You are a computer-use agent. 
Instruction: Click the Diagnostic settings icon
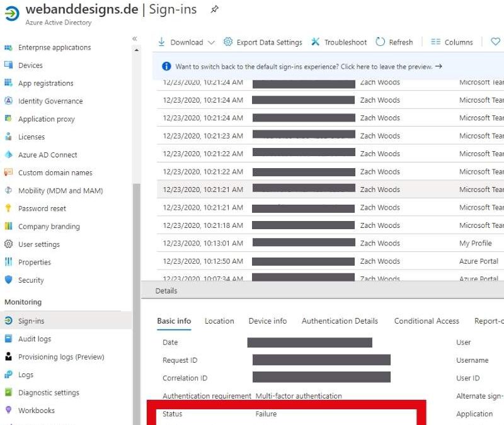click(x=8, y=392)
